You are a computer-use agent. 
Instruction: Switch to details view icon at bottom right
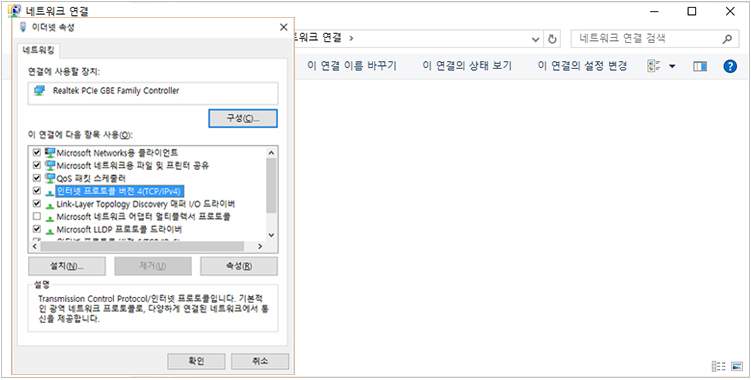(x=718, y=367)
